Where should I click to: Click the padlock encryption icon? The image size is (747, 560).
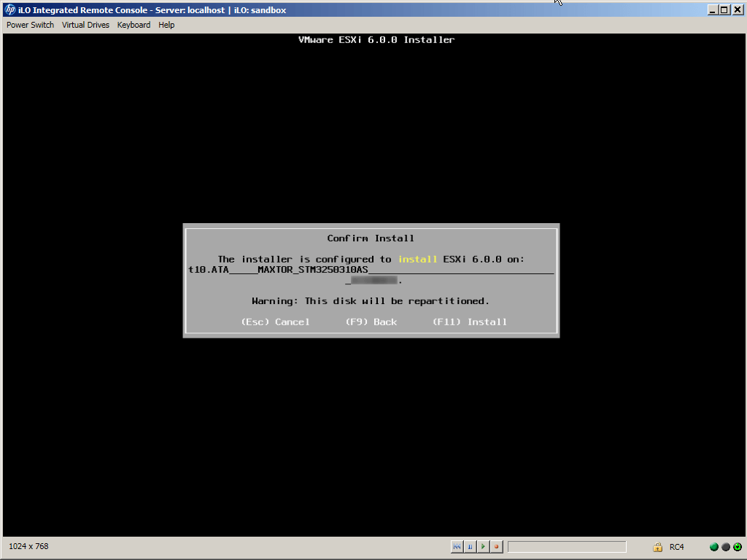coord(657,547)
